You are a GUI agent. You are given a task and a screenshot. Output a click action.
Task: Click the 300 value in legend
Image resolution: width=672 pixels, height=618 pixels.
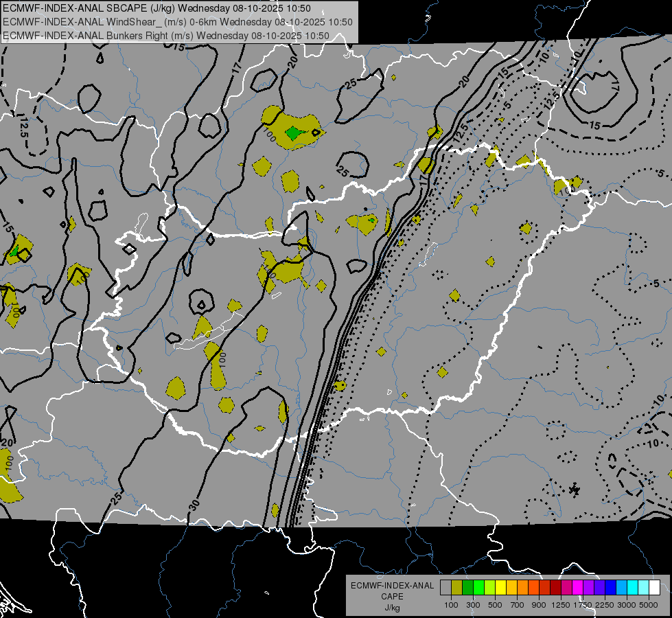(x=473, y=605)
